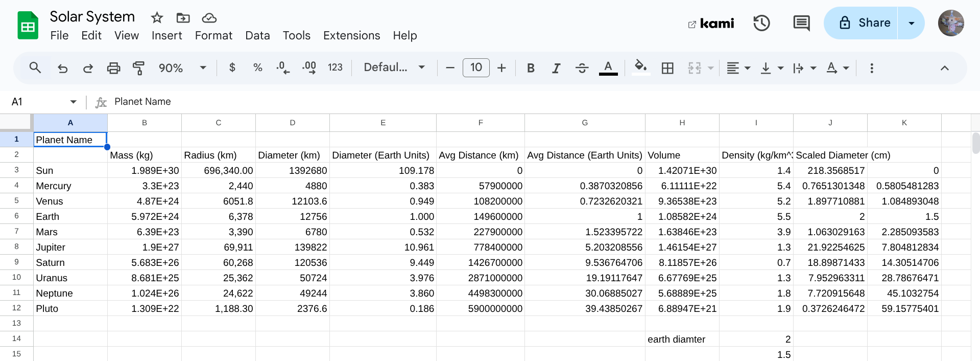The height and width of the screenshot is (361, 980).
Task: Toggle italic formatting
Action: coord(556,68)
